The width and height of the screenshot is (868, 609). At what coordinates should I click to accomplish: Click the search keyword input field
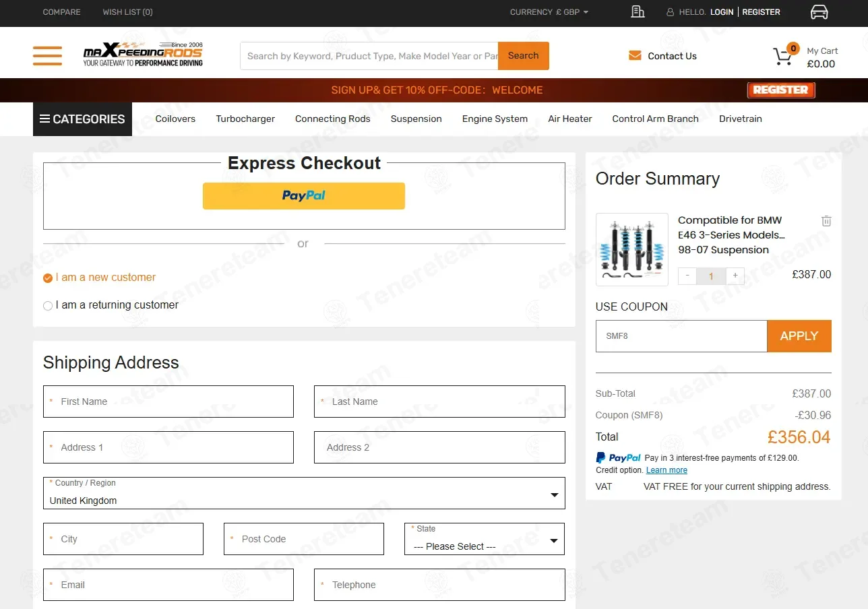[x=369, y=56]
